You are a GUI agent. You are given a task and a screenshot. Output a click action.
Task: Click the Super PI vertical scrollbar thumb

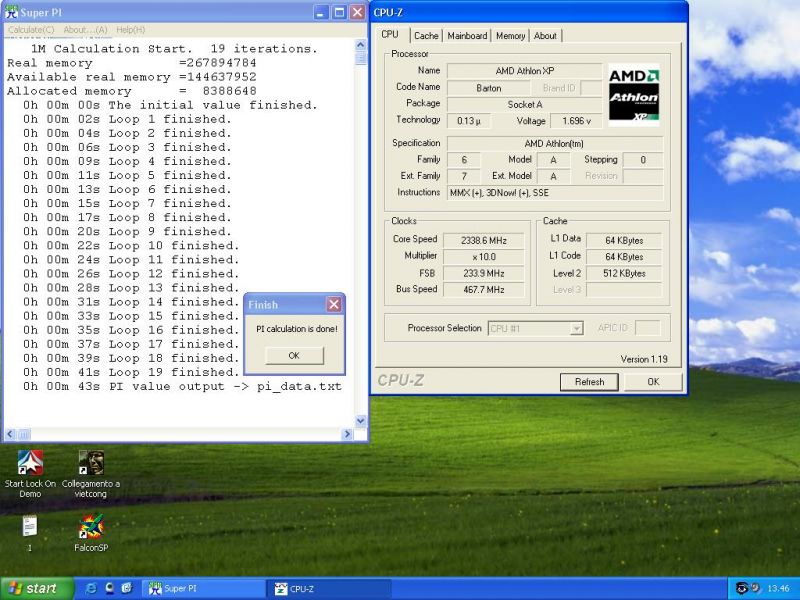pyautogui.click(x=361, y=58)
